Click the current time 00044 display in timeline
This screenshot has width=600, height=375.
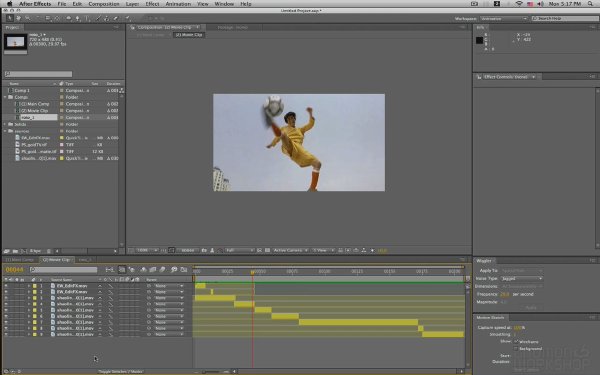(x=15, y=270)
